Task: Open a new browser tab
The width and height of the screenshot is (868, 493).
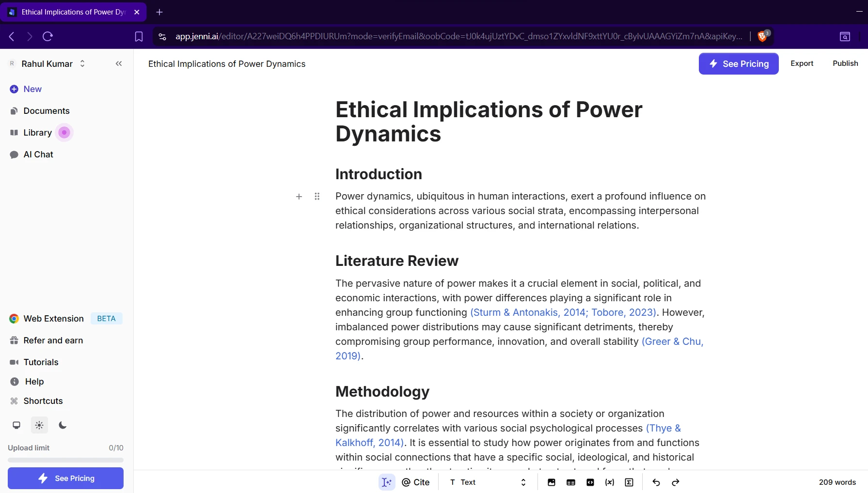Action: (x=159, y=12)
